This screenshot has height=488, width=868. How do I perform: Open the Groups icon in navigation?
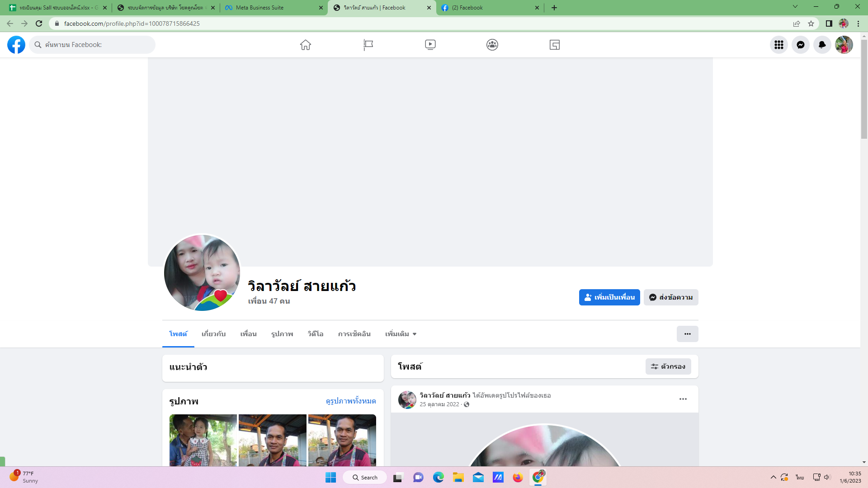pos(492,45)
